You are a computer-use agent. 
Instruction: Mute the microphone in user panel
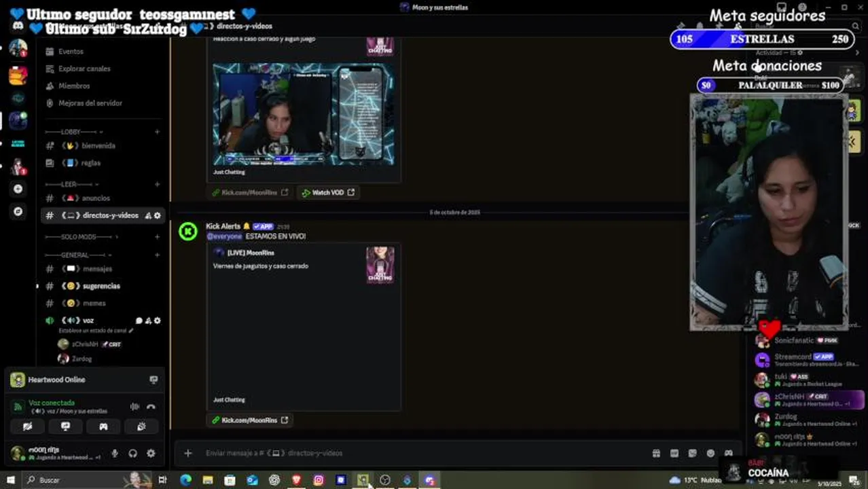click(x=115, y=453)
